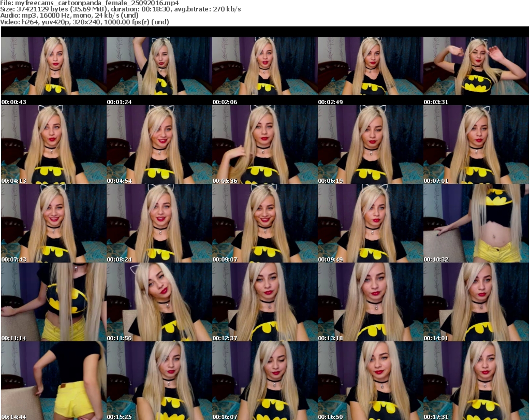
Task: Click the 00:15:25 timestamp label
Action: [119, 417]
